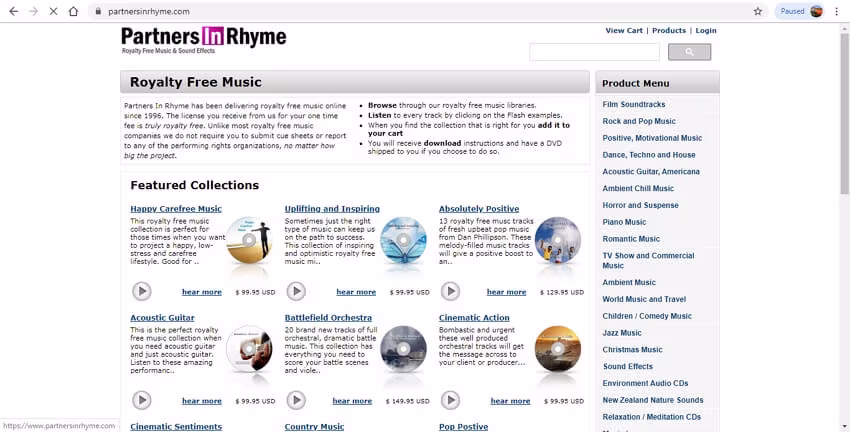
Task: Click the site search magnifier button
Action: (x=689, y=52)
